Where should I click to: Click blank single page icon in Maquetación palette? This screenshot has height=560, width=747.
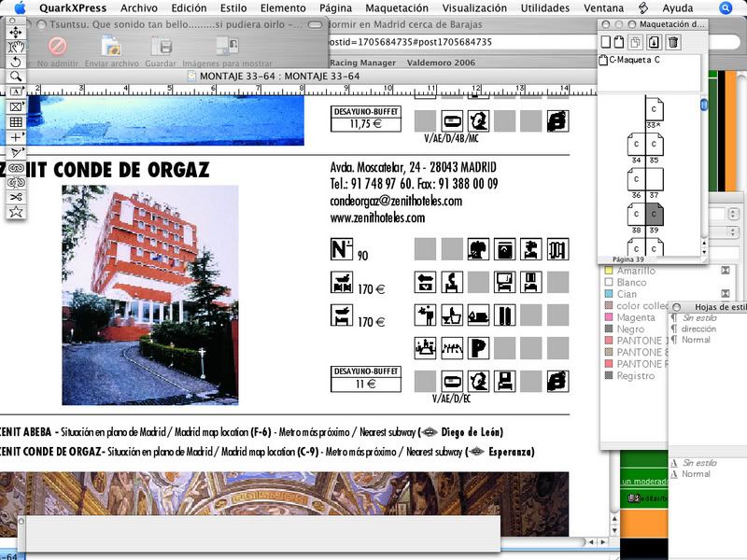click(x=605, y=42)
